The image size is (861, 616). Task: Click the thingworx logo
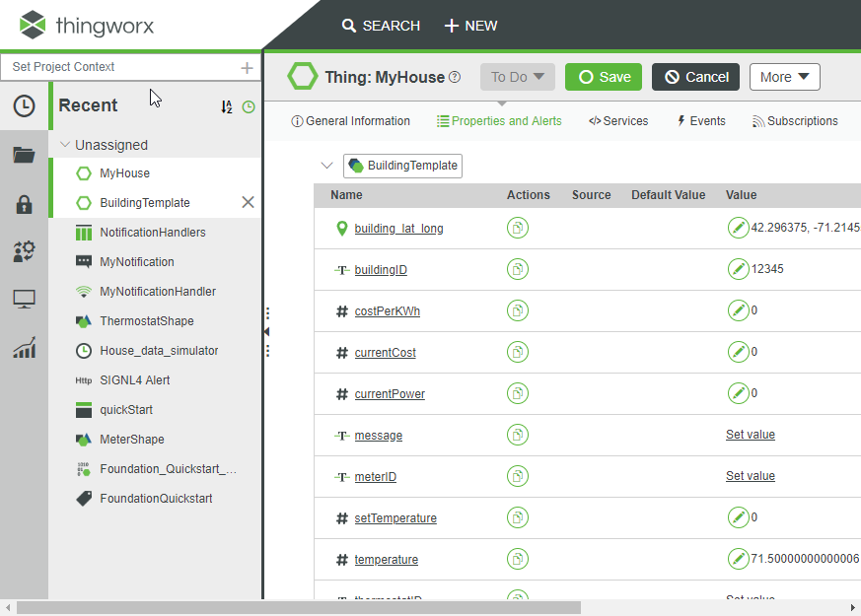(x=87, y=26)
